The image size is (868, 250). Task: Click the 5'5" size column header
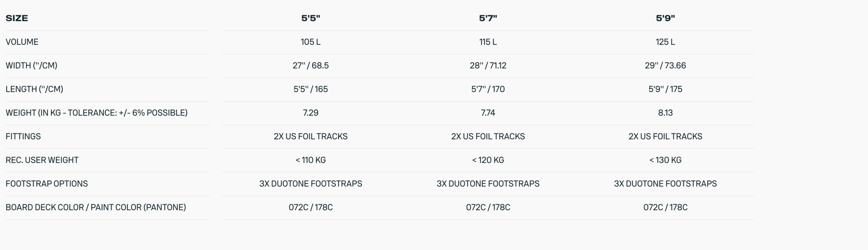point(311,18)
